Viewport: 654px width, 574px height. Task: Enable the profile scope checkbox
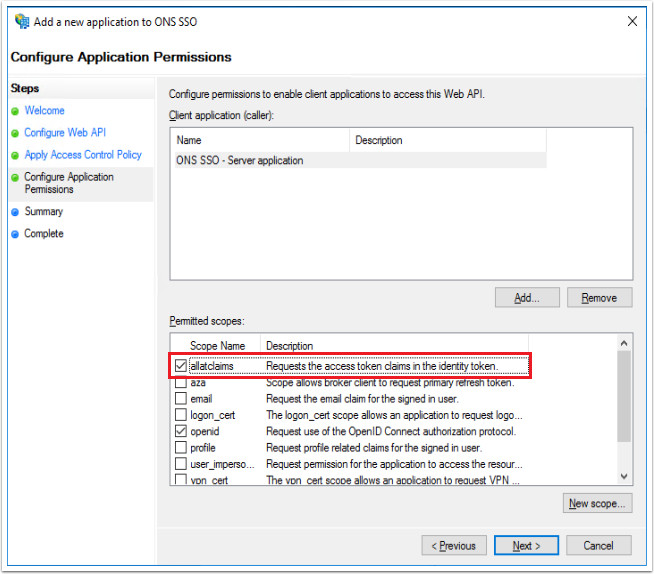(x=181, y=447)
